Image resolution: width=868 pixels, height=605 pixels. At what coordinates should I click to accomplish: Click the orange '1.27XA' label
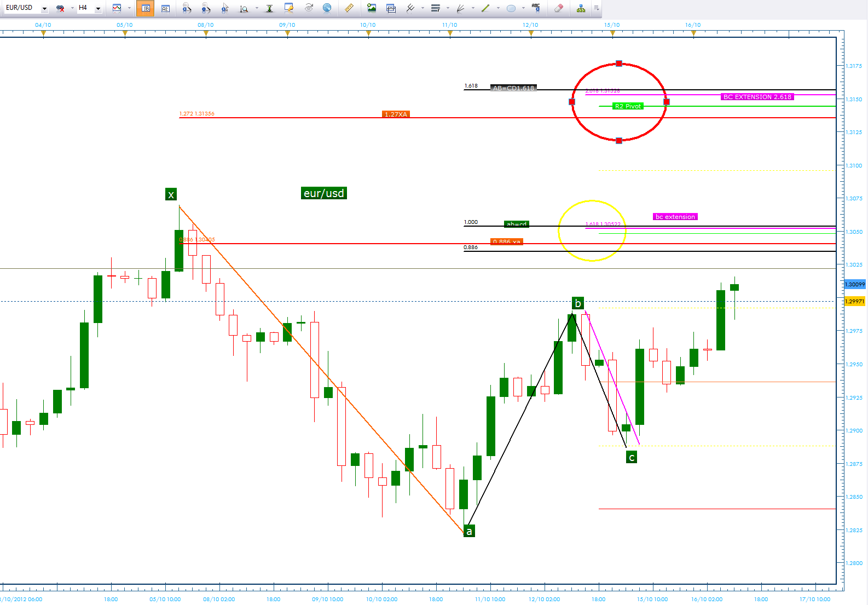tap(396, 114)
